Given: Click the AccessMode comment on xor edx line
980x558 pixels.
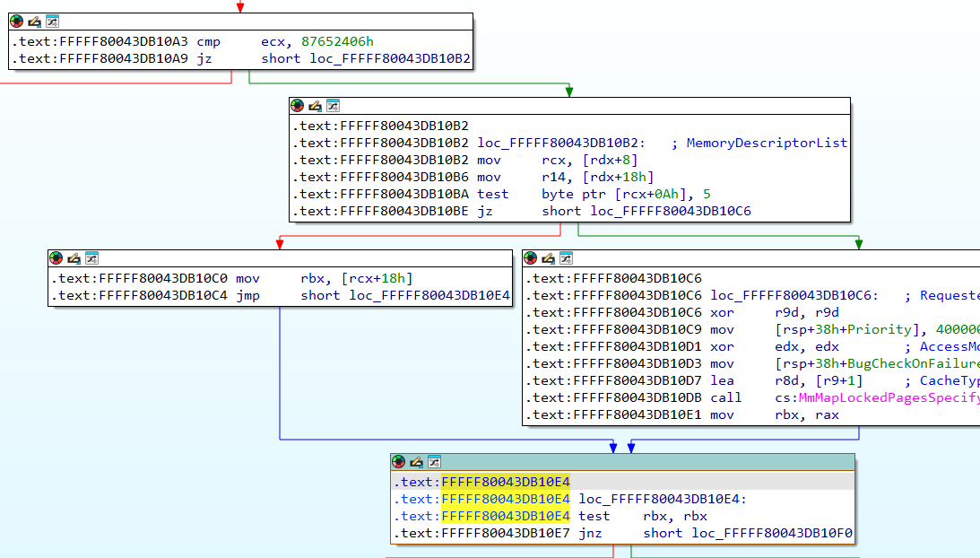Looking at the screenshot, I should [950, 346].
